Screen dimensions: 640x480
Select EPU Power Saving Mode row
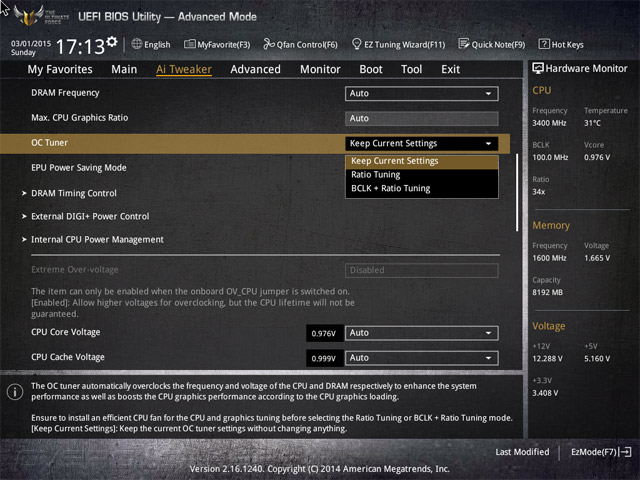point(79,168)
